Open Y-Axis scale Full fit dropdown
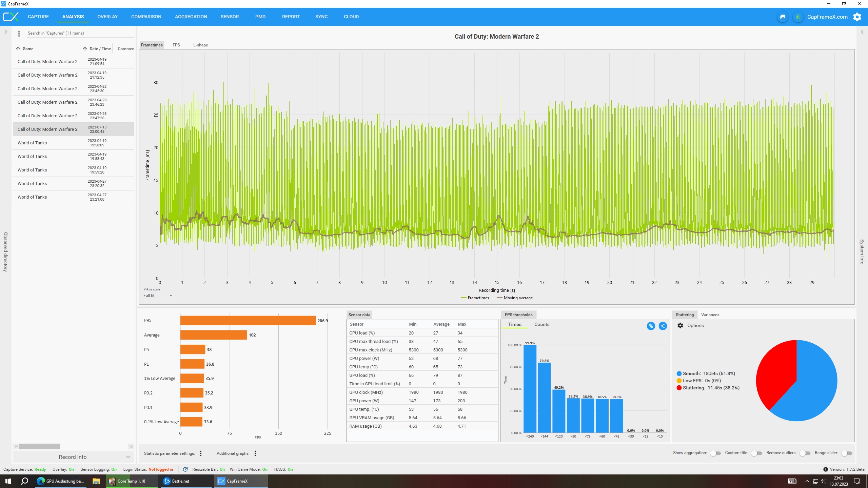This screenshot has width=868, height=488. pos(158,296)
